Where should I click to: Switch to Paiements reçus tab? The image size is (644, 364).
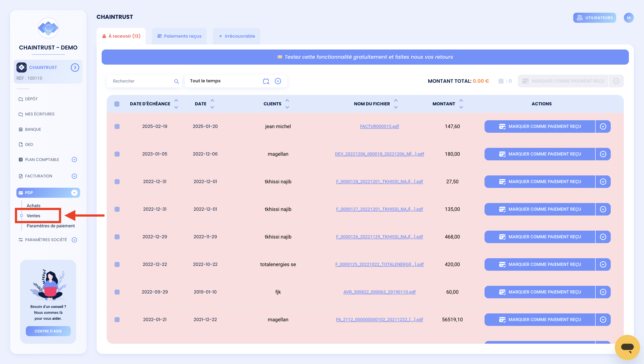tap(179, 36)
